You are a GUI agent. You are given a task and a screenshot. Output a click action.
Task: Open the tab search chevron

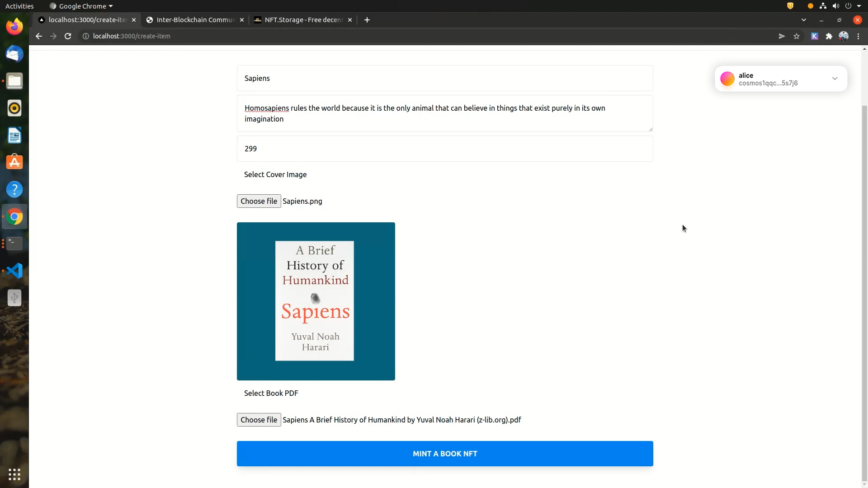coord(804,20)
